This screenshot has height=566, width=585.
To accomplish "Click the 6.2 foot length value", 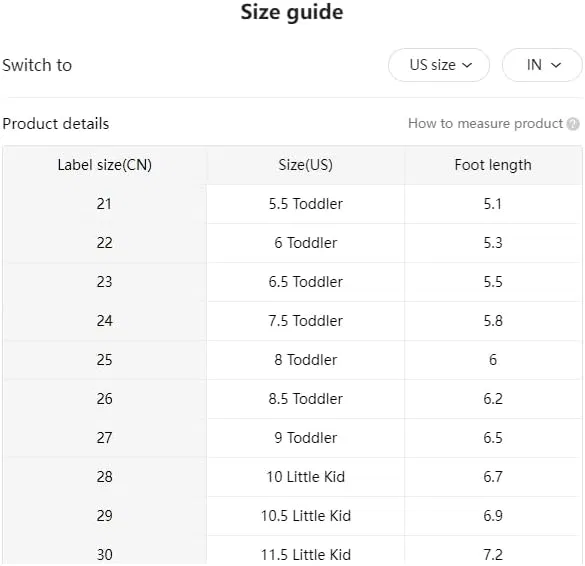I will [x=493, y=399].
